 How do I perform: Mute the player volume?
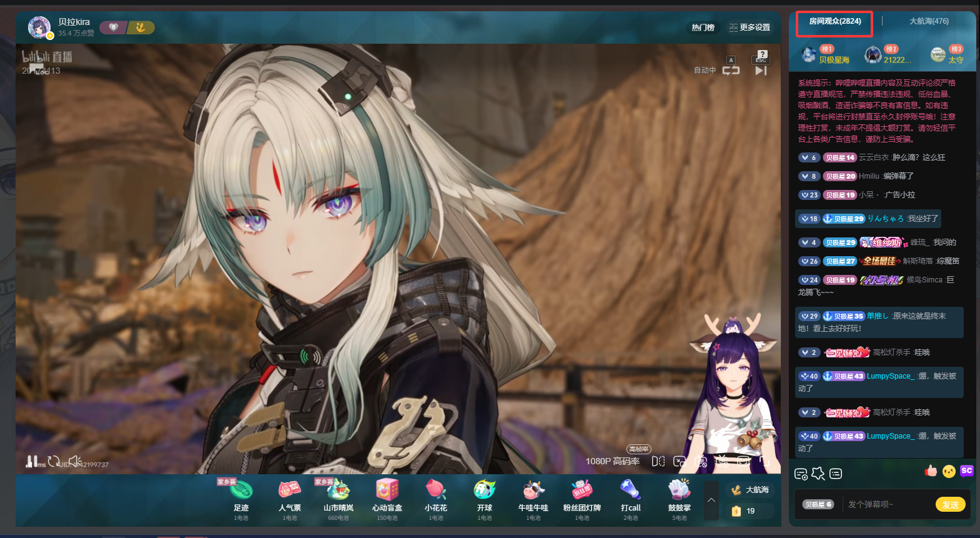tap(75, 462)
